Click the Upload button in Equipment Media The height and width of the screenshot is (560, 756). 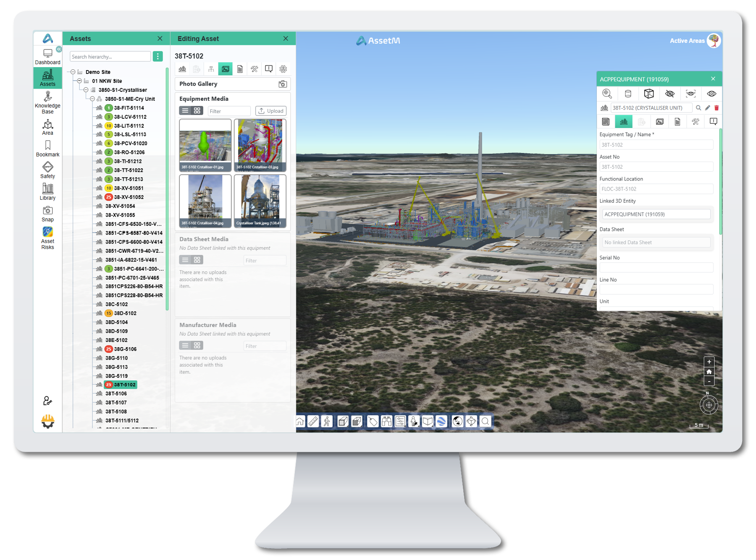271,111
